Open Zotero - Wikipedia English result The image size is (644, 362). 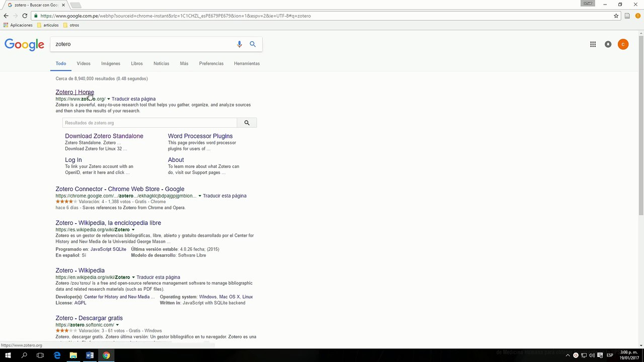(80, 270)
